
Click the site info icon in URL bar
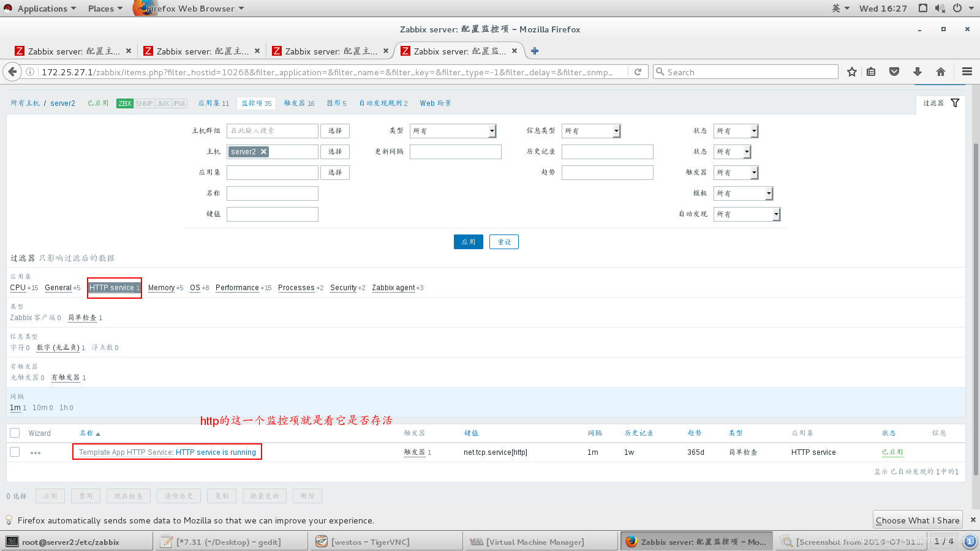30,72
